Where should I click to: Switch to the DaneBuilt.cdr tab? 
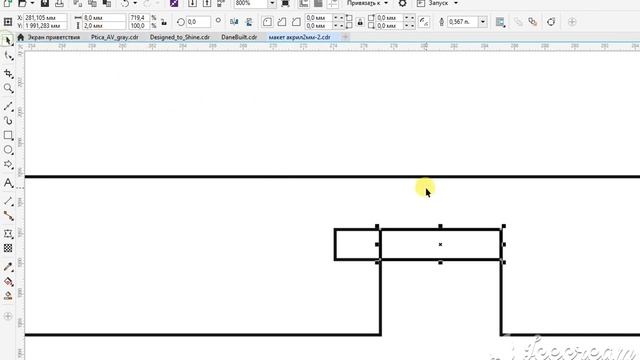coord(239,37)
